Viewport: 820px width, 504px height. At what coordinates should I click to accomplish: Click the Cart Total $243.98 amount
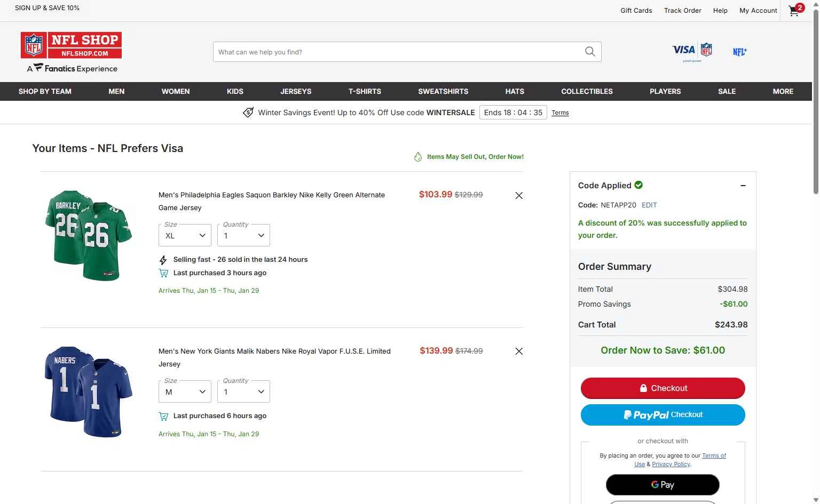point(731,325)
